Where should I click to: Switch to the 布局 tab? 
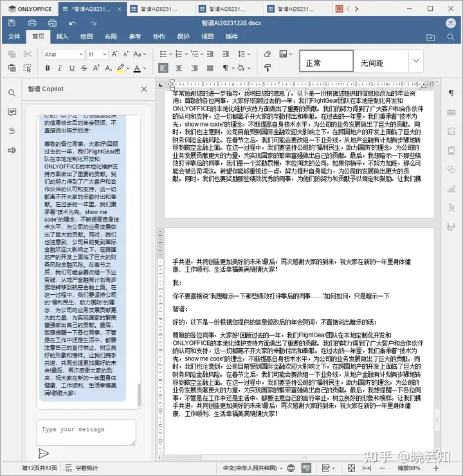(111, 37)
